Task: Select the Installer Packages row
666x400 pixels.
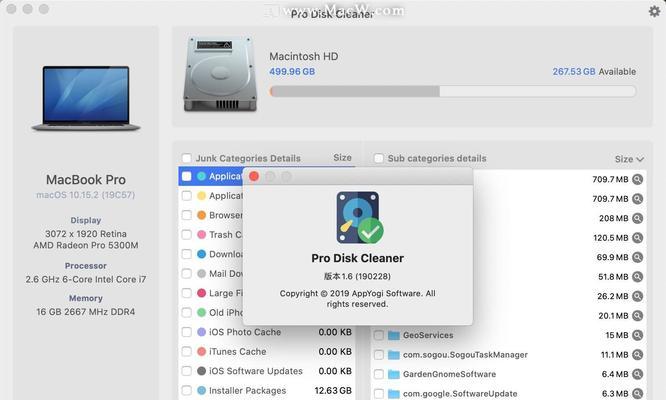Action: pyautogui.click(x=267, y=391)
